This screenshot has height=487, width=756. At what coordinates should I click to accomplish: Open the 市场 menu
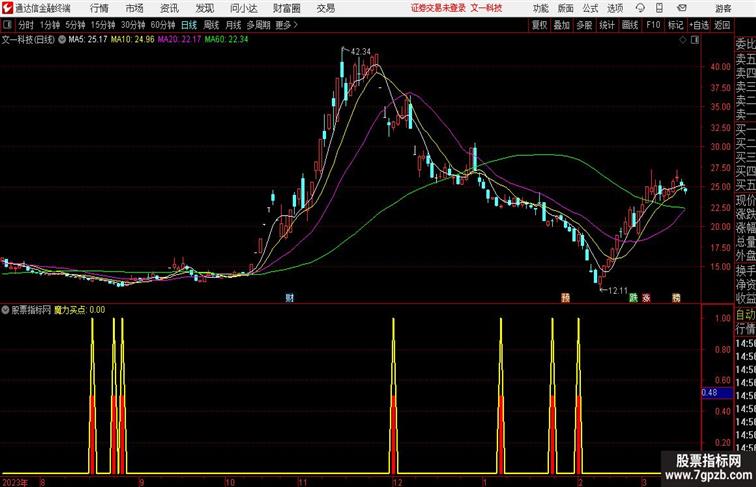(x=134, y=8)
